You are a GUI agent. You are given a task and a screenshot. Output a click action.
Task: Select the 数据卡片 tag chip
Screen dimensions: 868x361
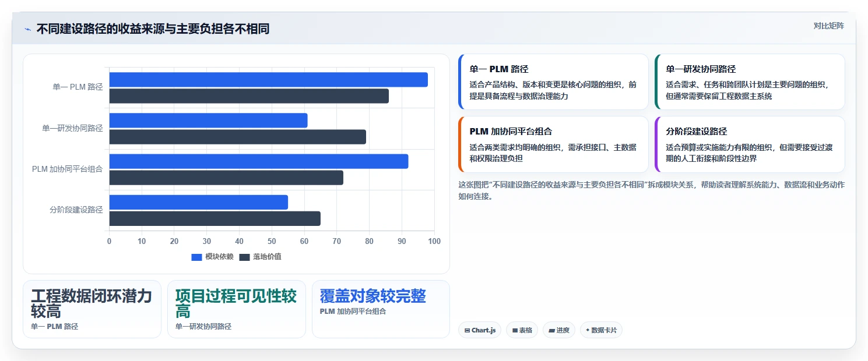pos(601,330)
